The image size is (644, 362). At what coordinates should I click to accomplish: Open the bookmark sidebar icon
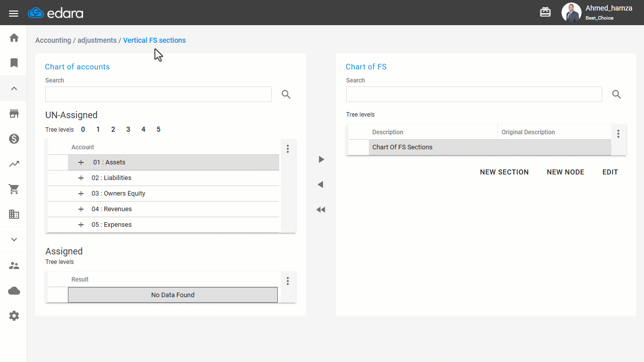tap(14, 63)
